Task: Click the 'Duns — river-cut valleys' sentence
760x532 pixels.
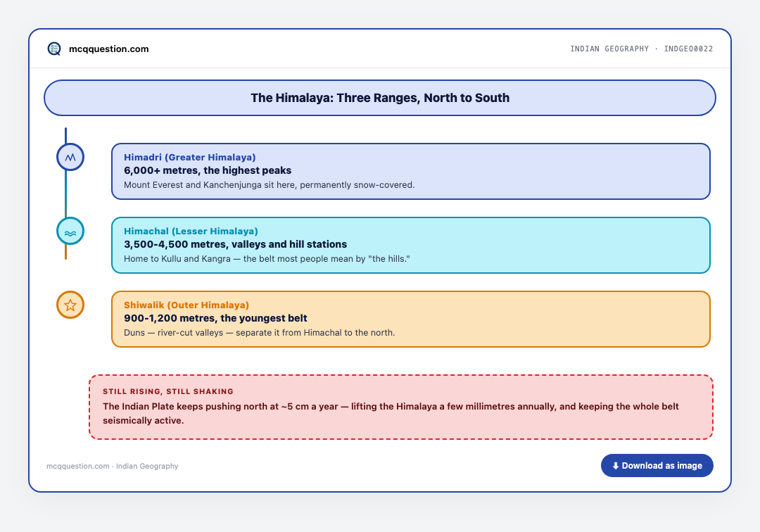Action: (259, 333)
